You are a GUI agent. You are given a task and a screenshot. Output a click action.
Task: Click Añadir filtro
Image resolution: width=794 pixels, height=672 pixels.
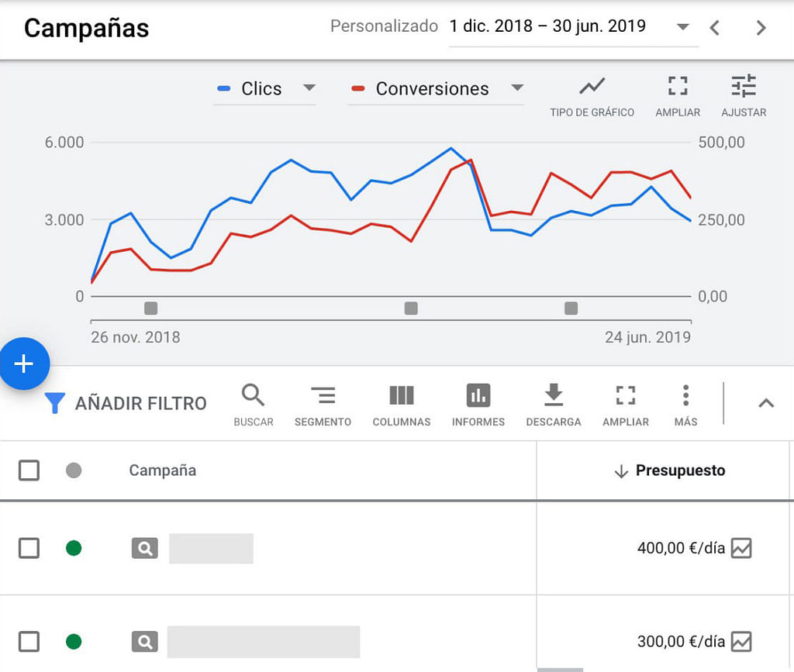[x=126, y=403]
